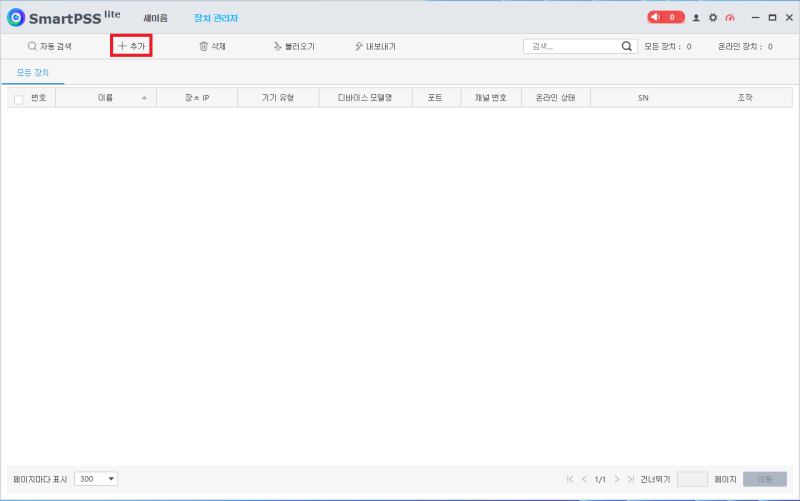Click the 이동 go button

[x=765, y=479]
